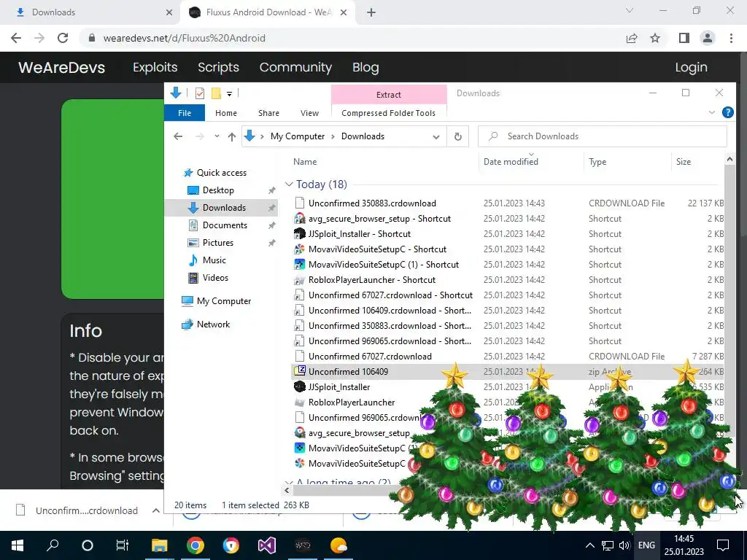Select avg_secure_browser_setup - Shortcut file
Screen dimensions: 747x560
(x=379, y=219)
